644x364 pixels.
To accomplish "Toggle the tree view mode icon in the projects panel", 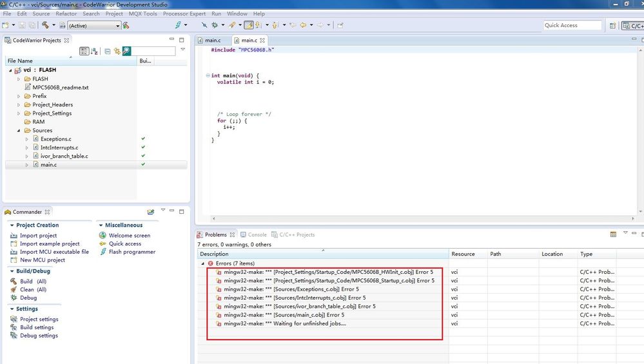I will tap(84, 52).
